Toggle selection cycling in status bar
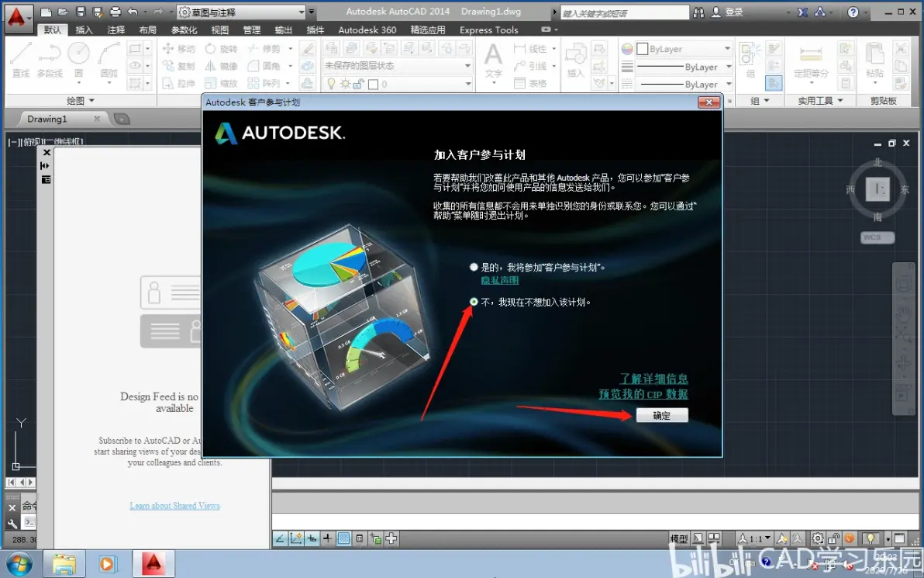 375,538
